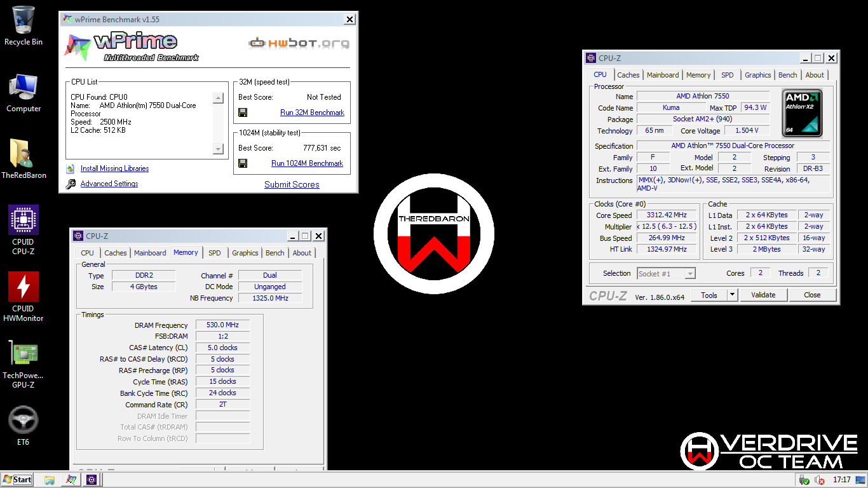Click the CPU-Z Memory window title icon

[78, 236]
